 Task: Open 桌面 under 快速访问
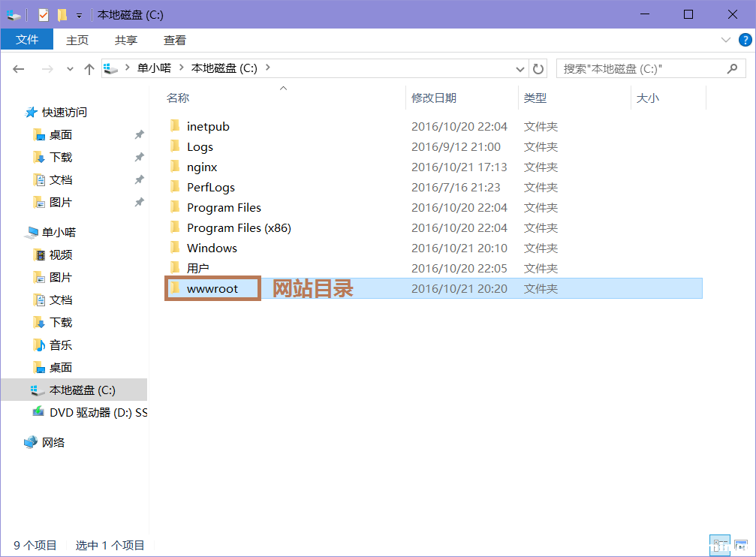pos(61,135)
